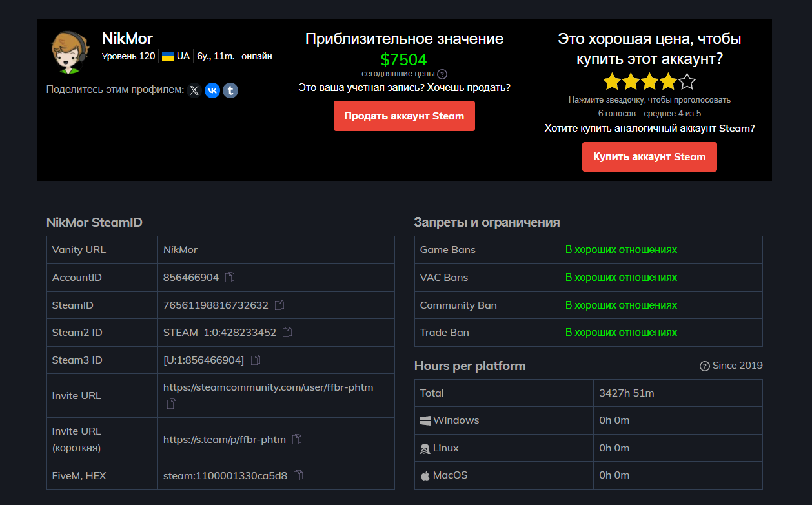Click the question icon beside Since 2019
Viewport: 812px width, 505px height.
point(705,366)
